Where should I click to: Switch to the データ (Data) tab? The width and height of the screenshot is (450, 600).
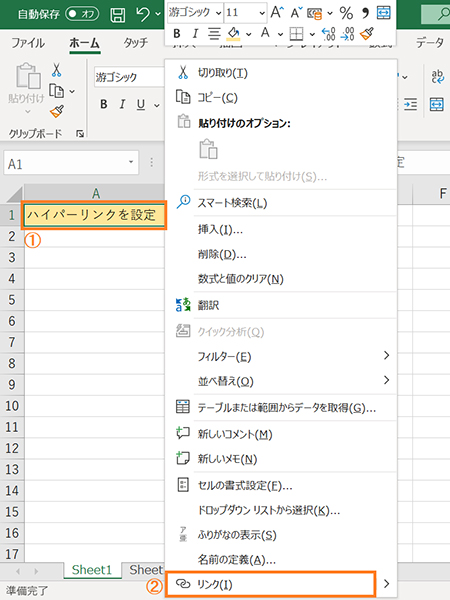pyautogui.click(x=430, y=42)
